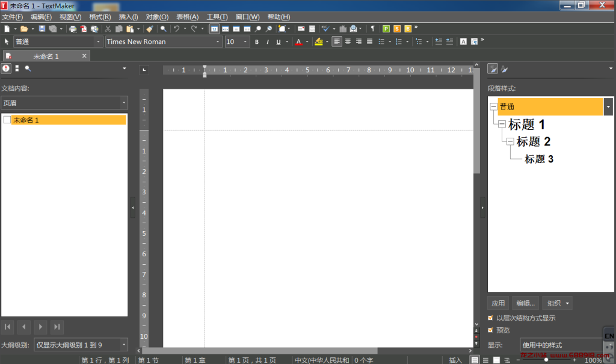The width and height of the screenshot is (616, 364).
Task: Jump to first item in sidebar navigation
Action: 7,327
